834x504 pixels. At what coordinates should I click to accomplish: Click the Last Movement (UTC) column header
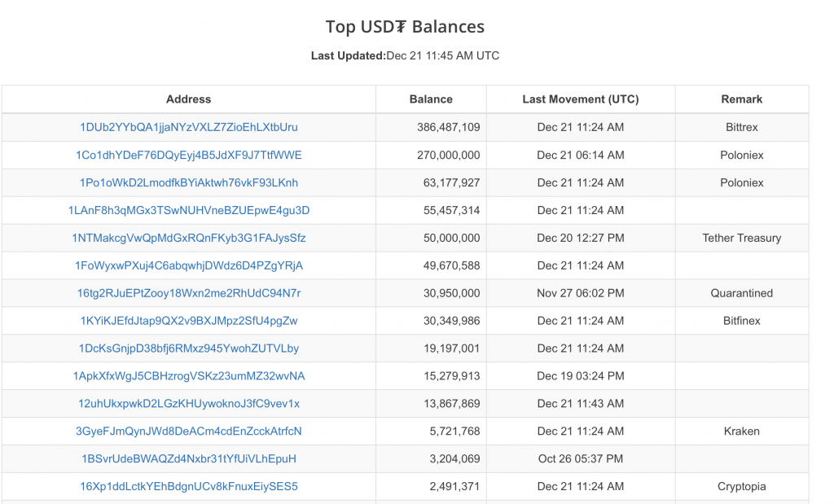[x=580, y=99]
